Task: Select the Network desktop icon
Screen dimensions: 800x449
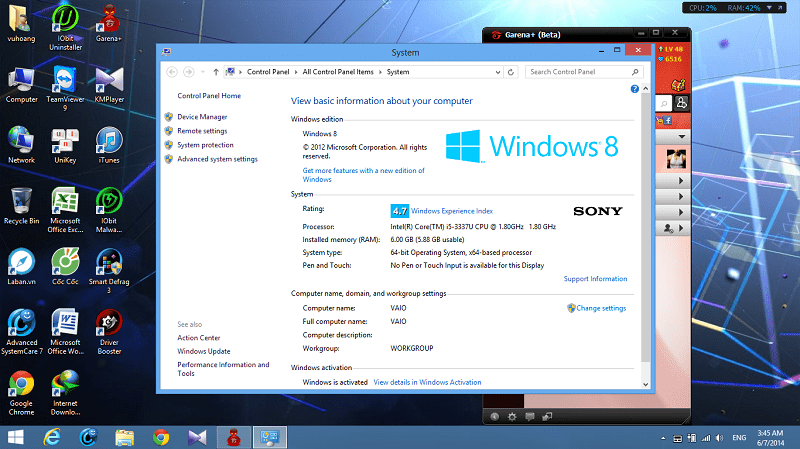Action: (x=21, y=145)
